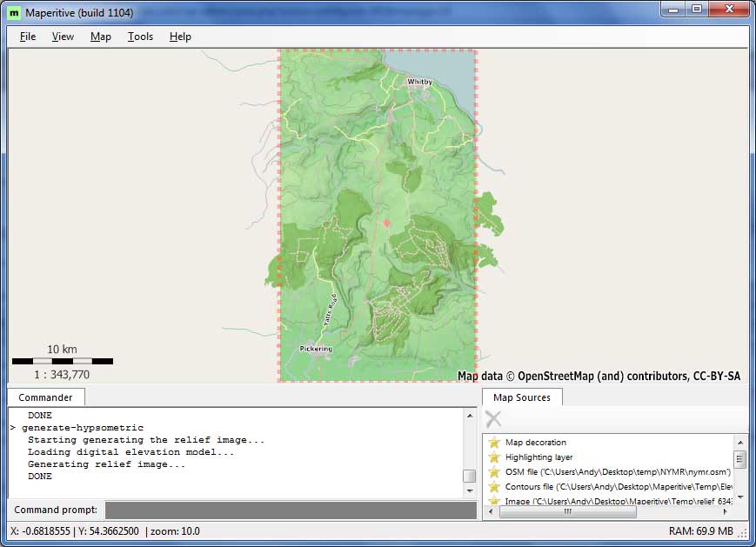Click the Commander log scroll up arrow
This screenshot has width=756, height=547.
470,416
